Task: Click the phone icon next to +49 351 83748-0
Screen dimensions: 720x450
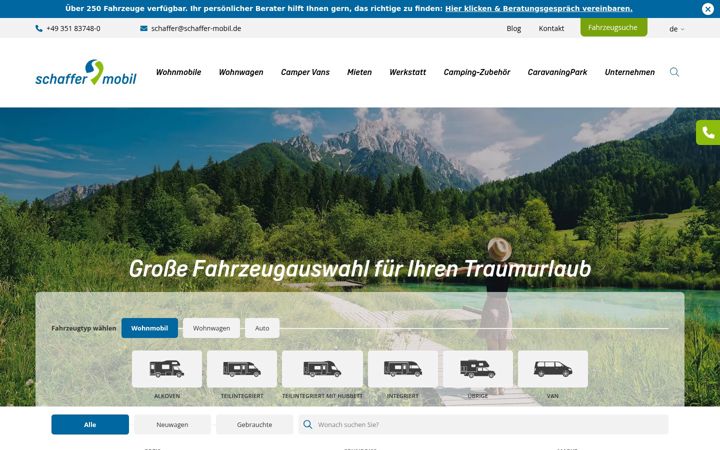Action: pyautogui.click(x=39, y=28)
